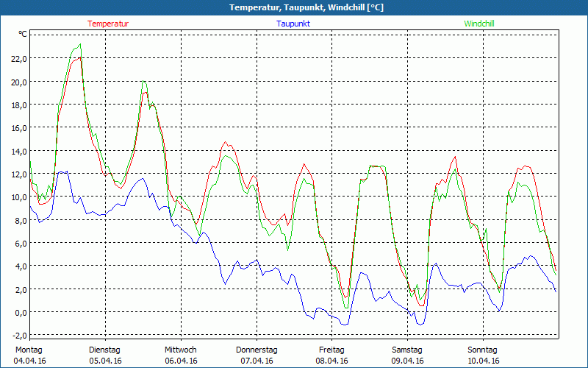This screenshot has height=368, width=588.
Task: Click the 2,0 axis value
Action: click(x=21, y=289)
